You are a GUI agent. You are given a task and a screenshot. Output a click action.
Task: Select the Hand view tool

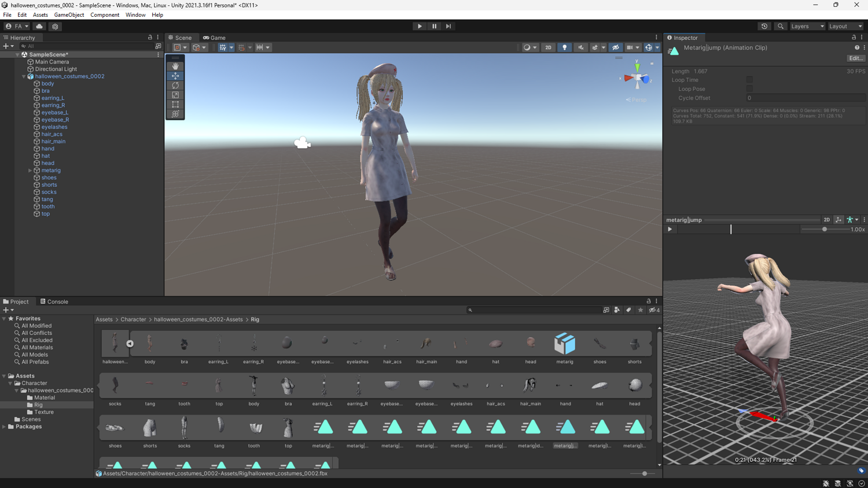click(x=175, y=66)
